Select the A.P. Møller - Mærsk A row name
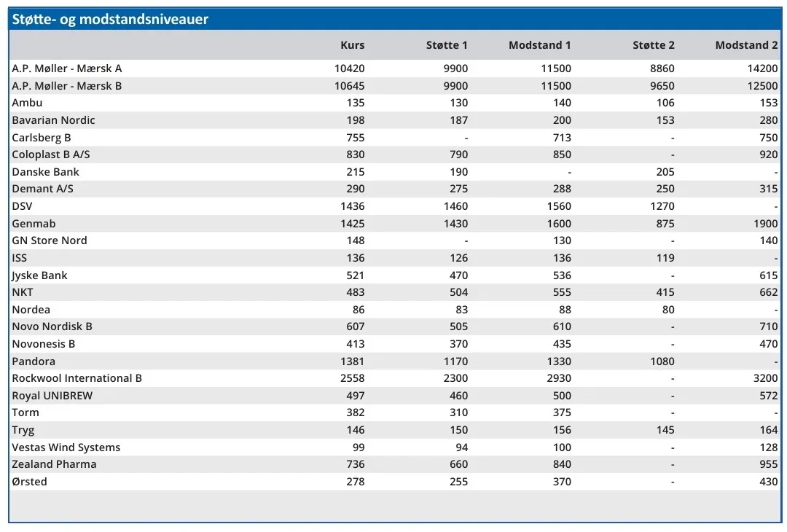This screenshot has width=787, height=532. tap(67, 69)
